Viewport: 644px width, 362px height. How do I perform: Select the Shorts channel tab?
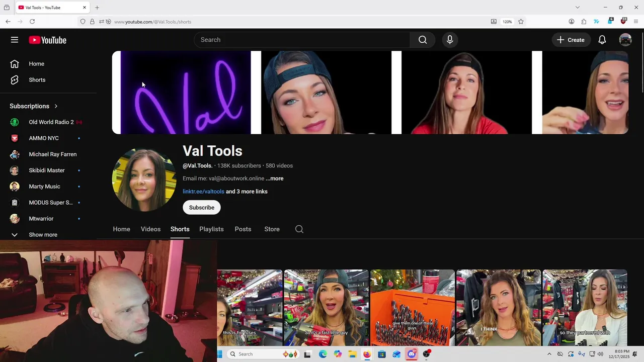(x=180, y=229)
